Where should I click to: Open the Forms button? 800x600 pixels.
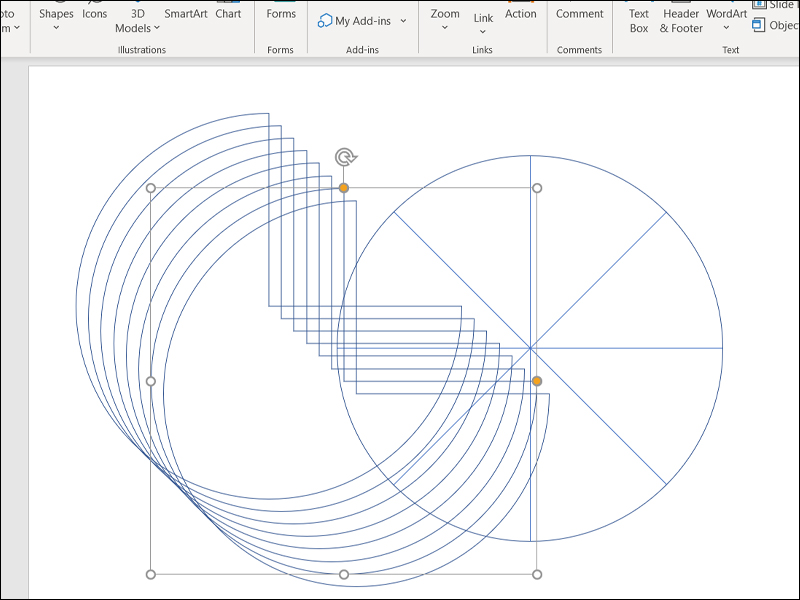[x=281, y=13]
